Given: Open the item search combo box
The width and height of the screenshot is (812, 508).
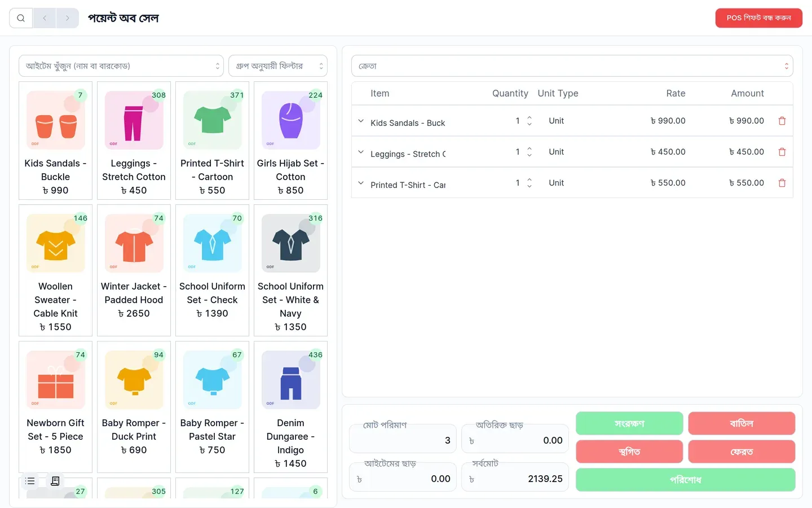Looking at the screenshot, I should [121, 66].
